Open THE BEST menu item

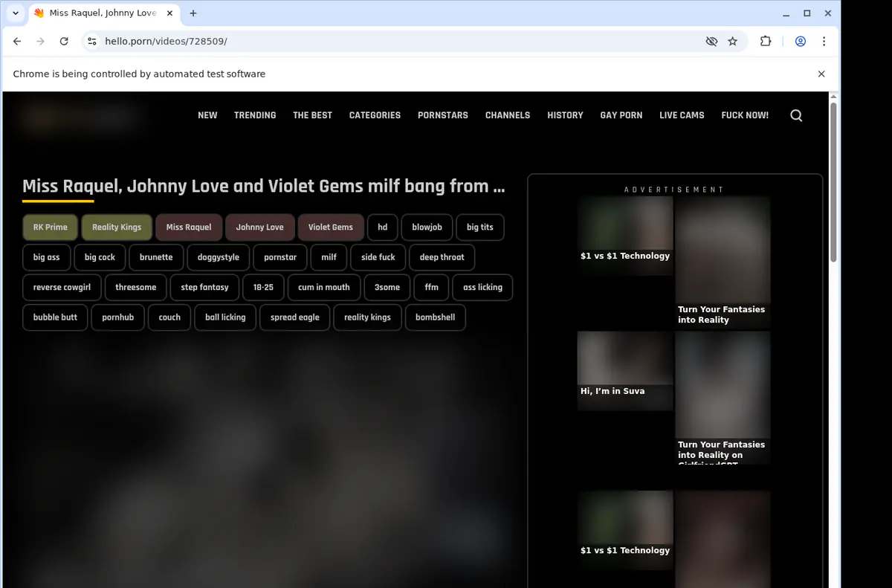[312, 115]
